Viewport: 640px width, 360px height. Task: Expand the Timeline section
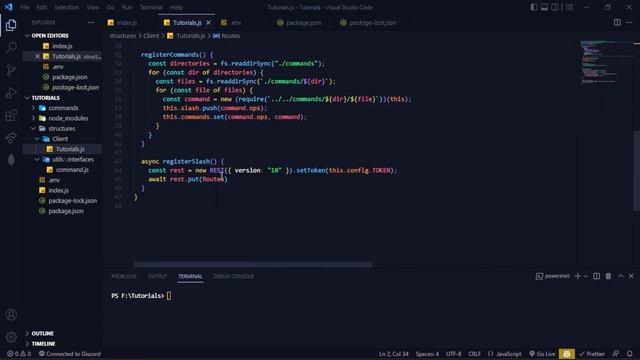pyautogui.click(x=43, y=344)
